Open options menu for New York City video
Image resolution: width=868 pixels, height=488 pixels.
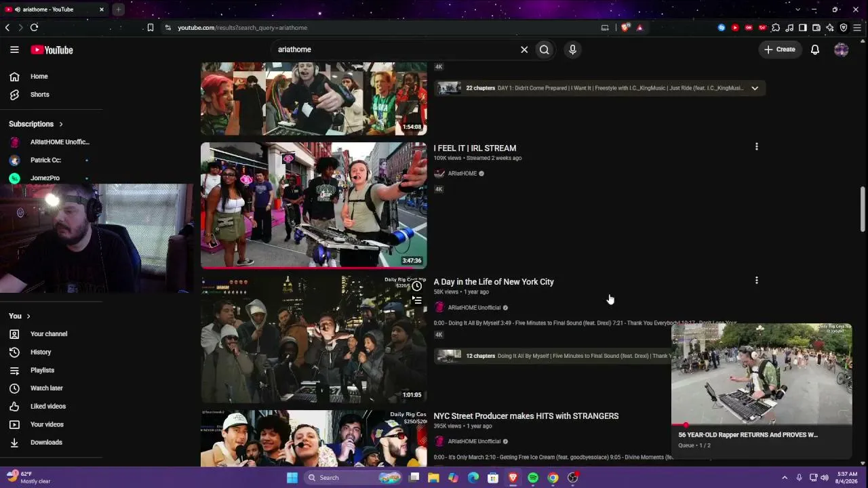coord(757,280)
